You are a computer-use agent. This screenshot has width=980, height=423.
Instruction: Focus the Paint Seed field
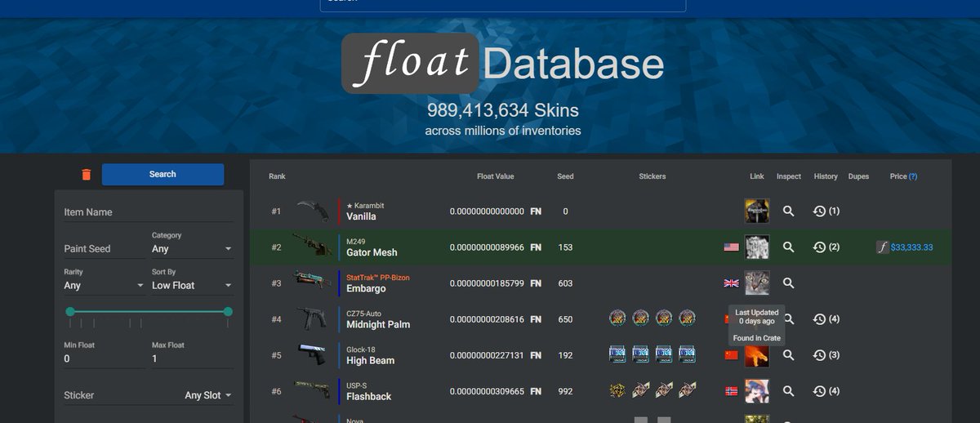[105, 248]
